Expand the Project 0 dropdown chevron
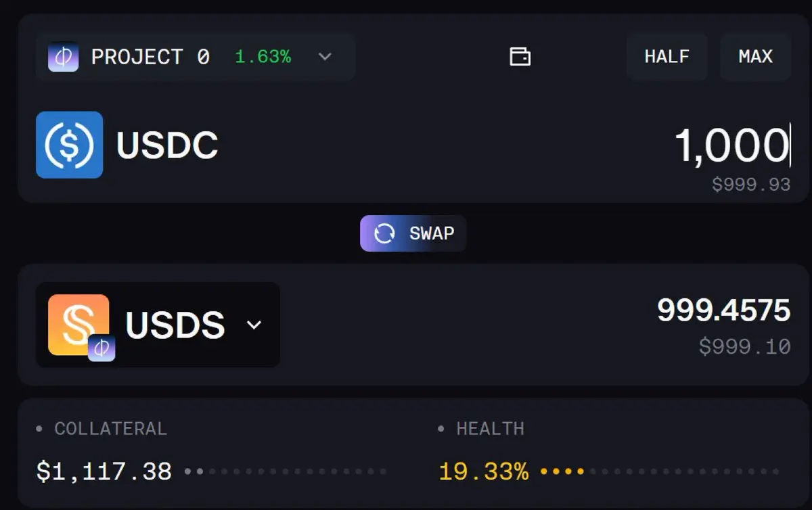Screen dimensions: 812x510 pos(325,57)
